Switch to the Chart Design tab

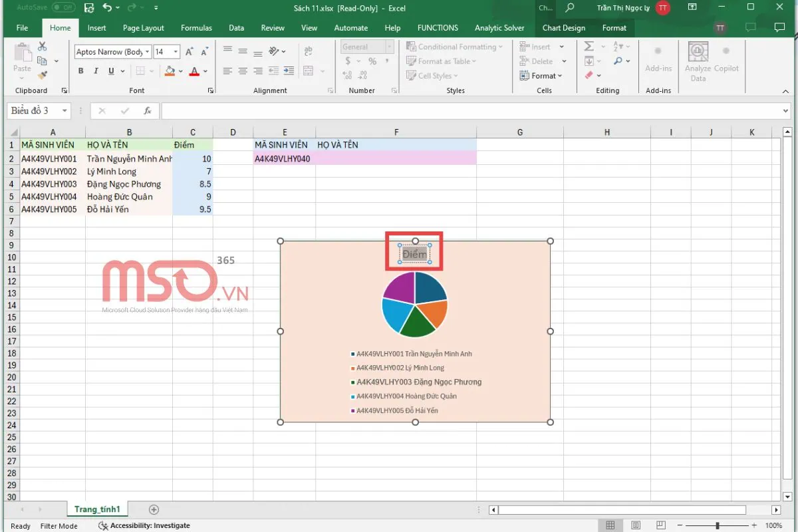(564, 28)
